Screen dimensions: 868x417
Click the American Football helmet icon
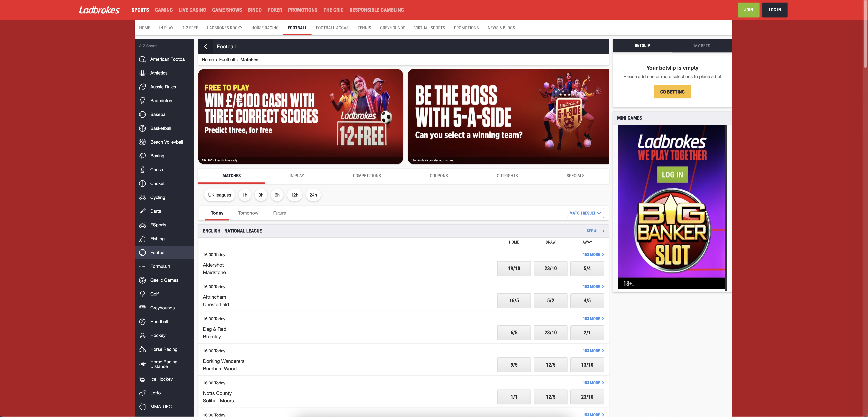click(143, 59)
